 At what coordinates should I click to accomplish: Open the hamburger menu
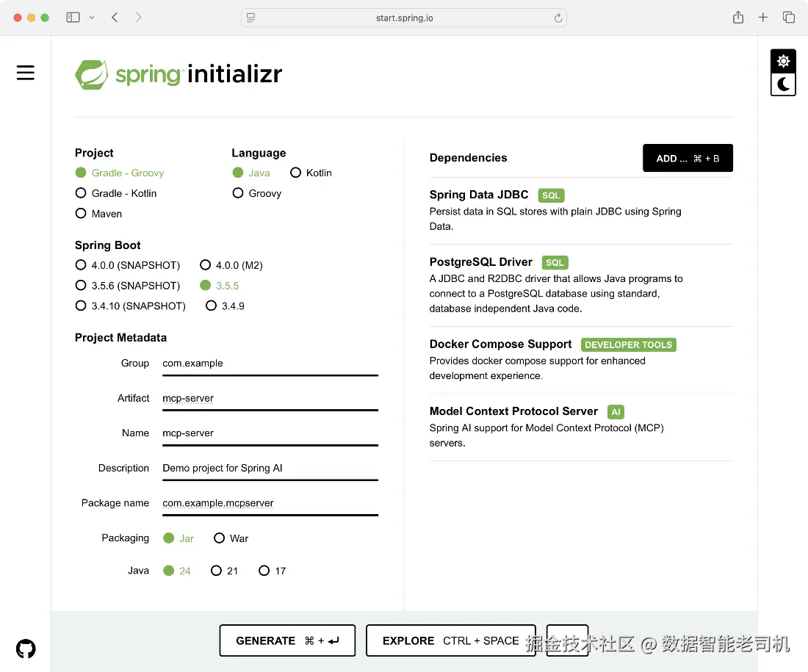click(x=25, y=73)
